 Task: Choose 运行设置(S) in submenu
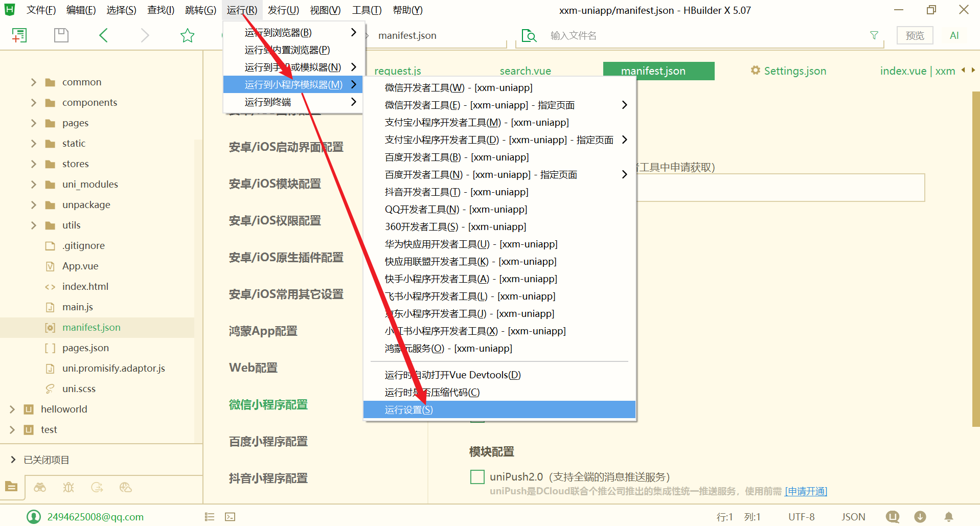pos(499,409)
